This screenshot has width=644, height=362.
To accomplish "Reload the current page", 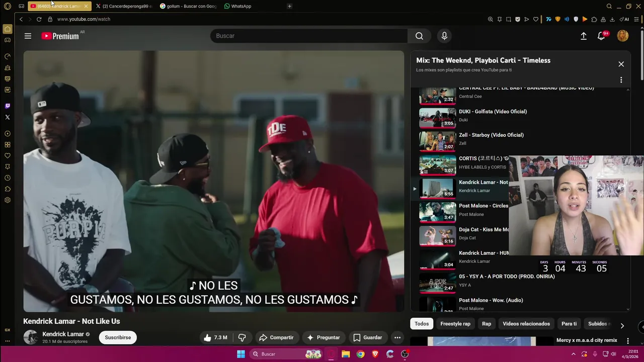I will tap(39, 19).
